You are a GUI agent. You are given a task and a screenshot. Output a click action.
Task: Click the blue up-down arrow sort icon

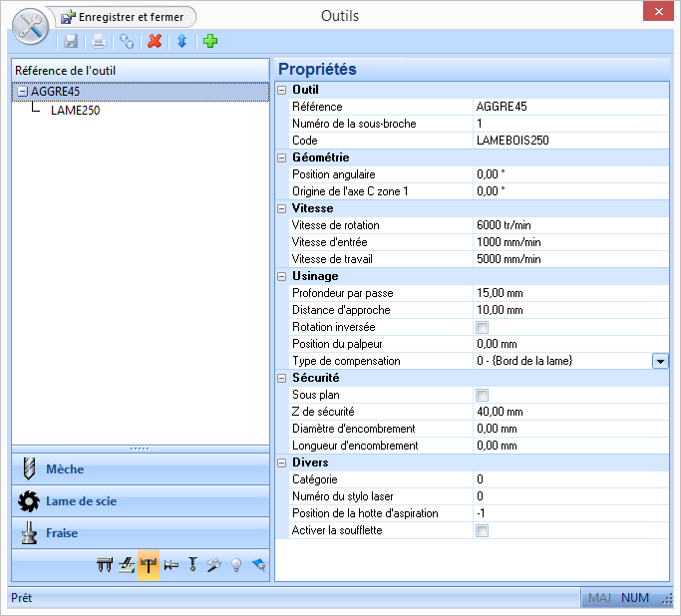click(181, 41)
